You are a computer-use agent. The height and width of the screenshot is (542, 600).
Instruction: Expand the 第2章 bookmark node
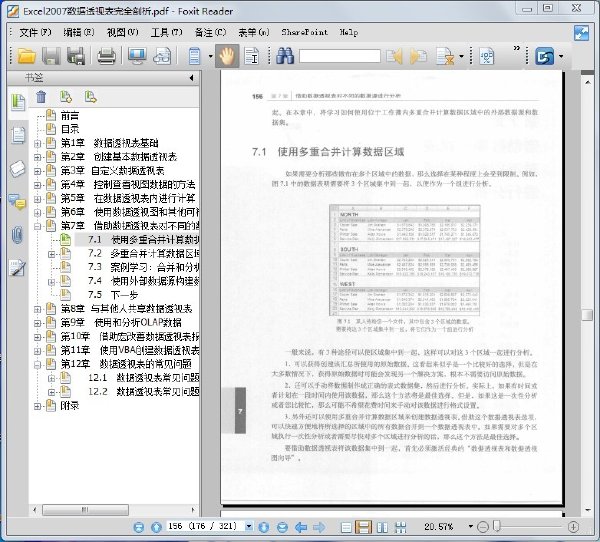(x=37, y=157)
